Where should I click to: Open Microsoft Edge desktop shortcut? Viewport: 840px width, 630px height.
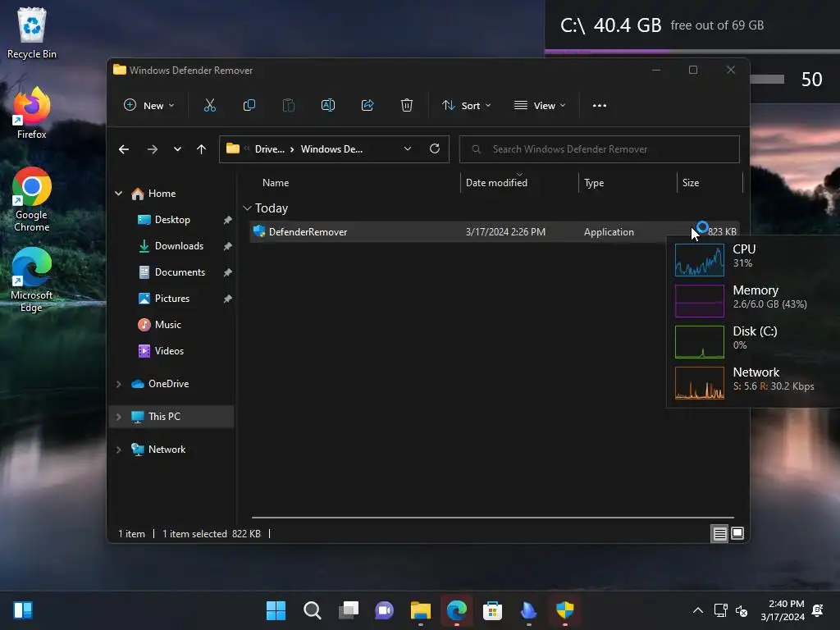point(32,280)
